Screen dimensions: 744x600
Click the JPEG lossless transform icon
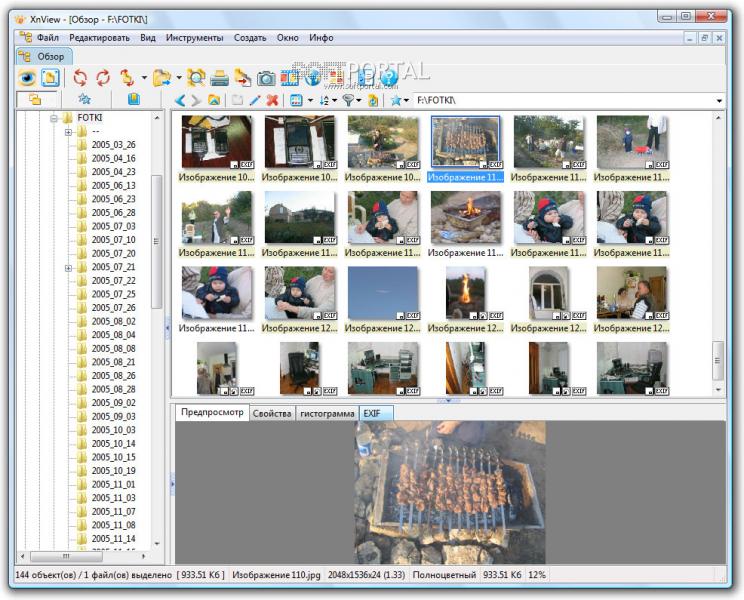click(127, 77)
